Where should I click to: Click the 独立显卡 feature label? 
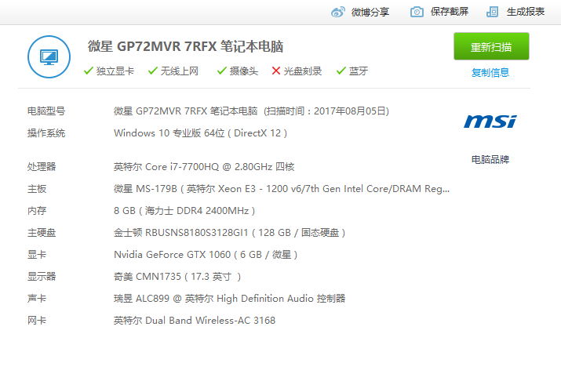(x=115, y=71)
